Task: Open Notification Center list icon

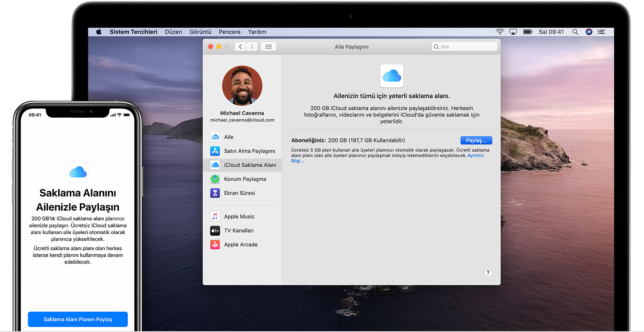Action: [x=601, y=32]
